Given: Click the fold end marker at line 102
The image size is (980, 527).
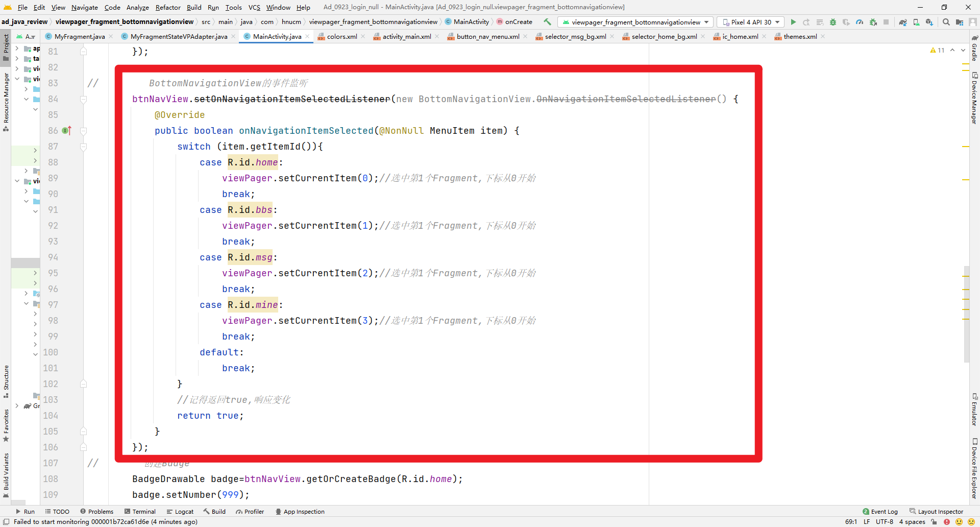Looking at the screenshot, I should [x=84, y=384].
